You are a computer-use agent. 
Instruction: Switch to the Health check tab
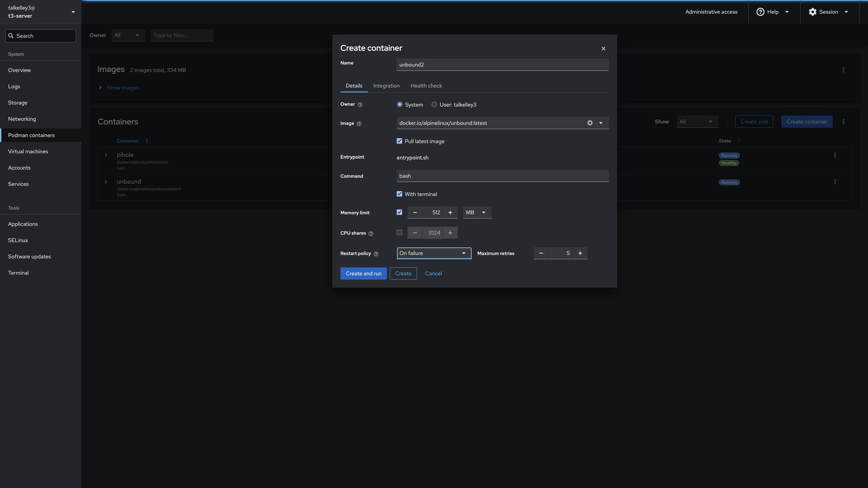pyautogui.click(x=426, y=86)
